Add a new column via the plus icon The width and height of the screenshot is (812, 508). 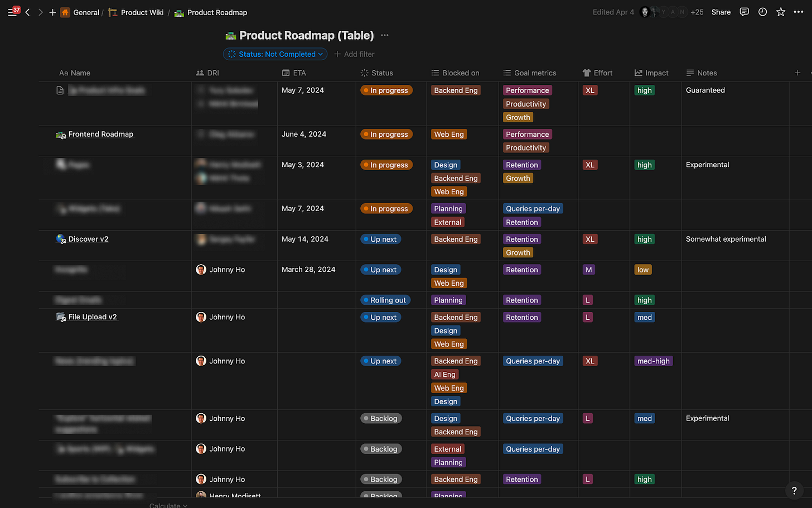(x=797, y=73)
